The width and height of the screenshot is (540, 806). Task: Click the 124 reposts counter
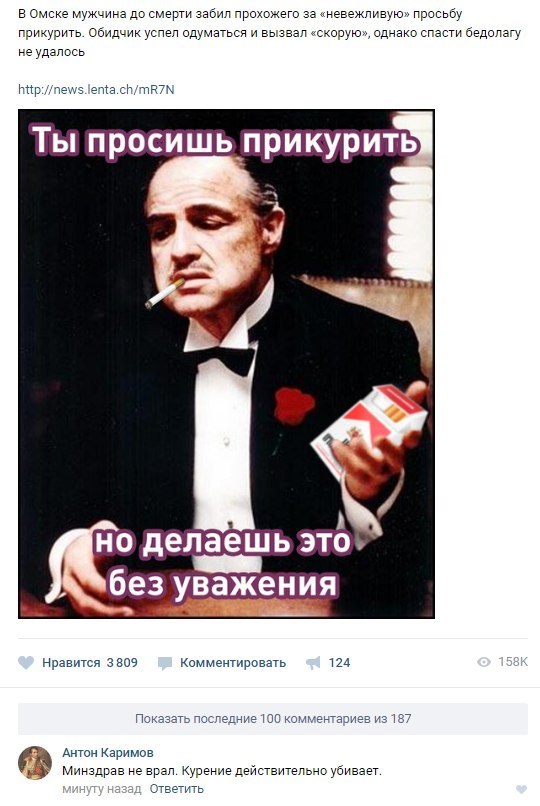click(x=339, y=663)
